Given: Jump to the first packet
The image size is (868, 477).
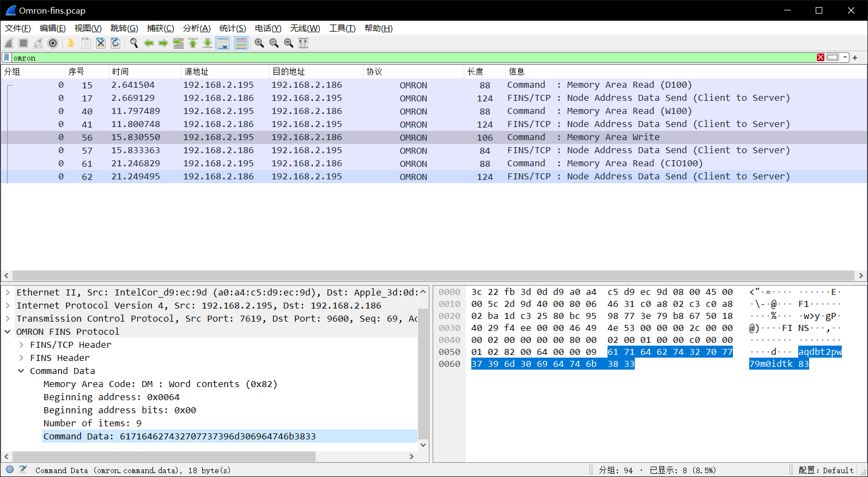Looking at the screenshot, I should tap(193, 43).
